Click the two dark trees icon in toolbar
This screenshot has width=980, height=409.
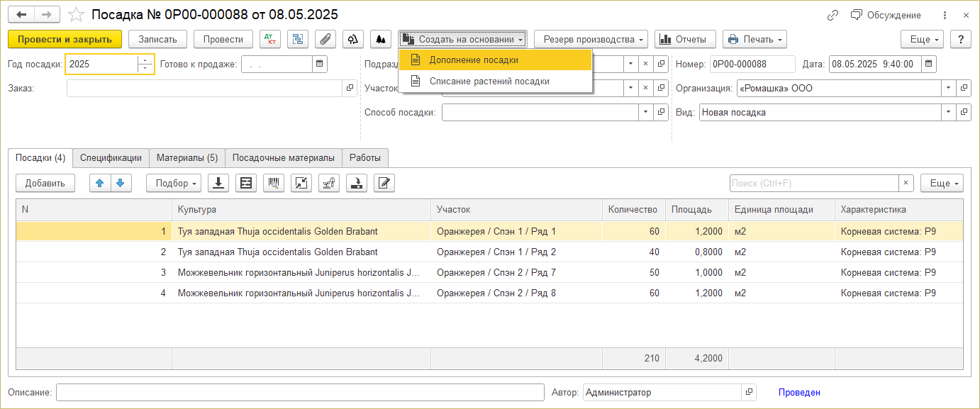(x=381, y=39)
